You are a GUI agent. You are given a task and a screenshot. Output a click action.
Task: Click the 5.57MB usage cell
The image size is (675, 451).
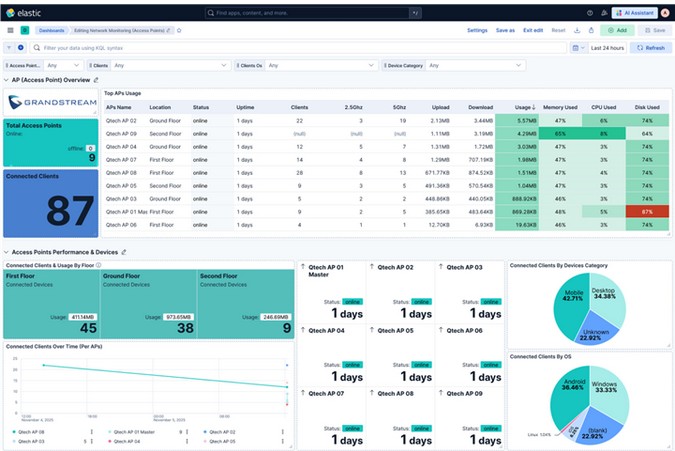[517, 121]
